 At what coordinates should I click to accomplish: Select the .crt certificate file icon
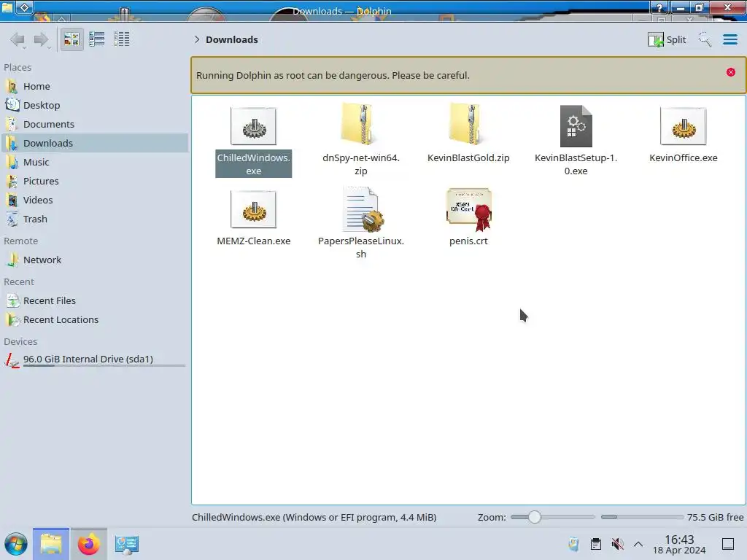pyautogui.click(x=469, y=209)
